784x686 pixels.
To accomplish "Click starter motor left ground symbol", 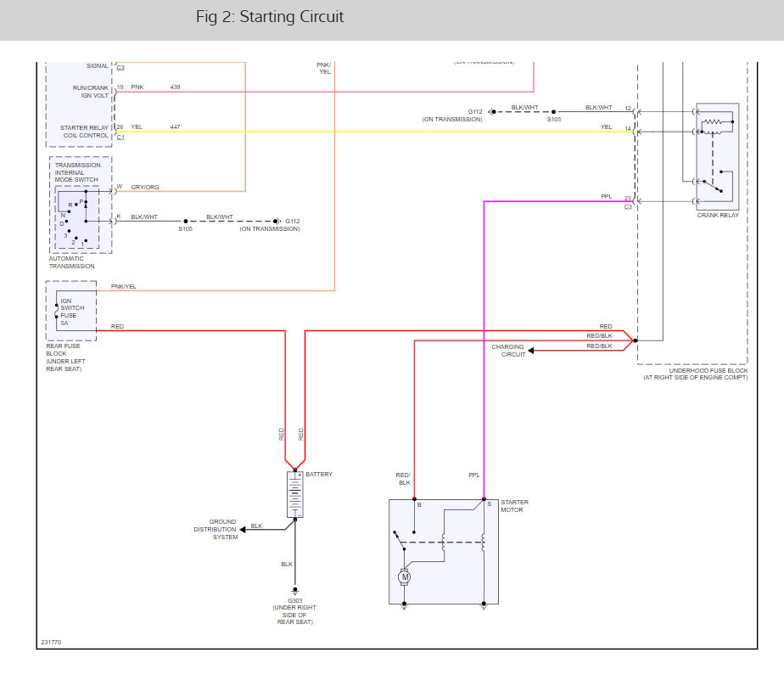I will click(x=404, y=605).
